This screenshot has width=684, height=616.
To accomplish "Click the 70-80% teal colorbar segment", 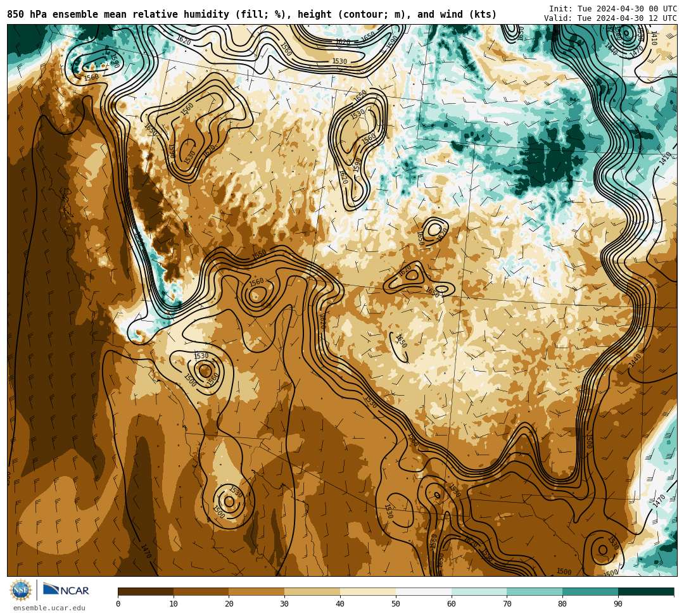I will coord(535,591).
